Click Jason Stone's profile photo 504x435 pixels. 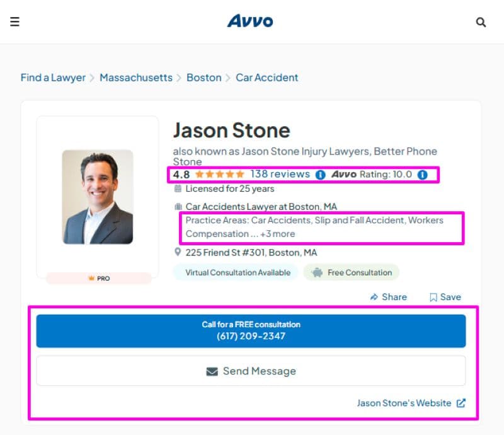98,197
